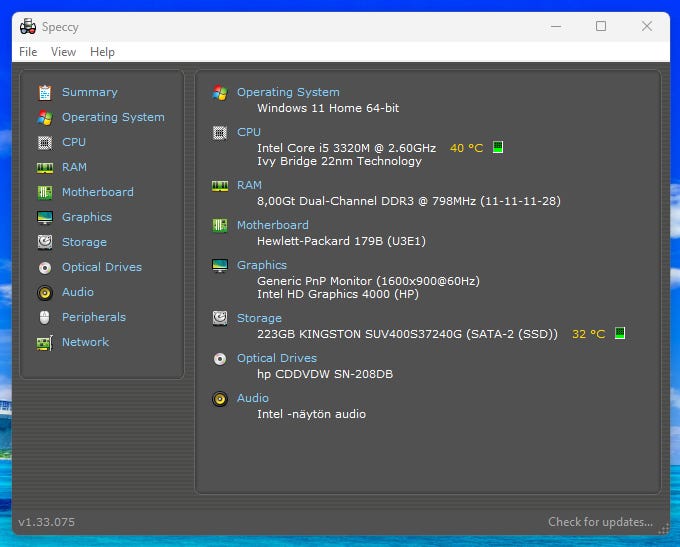Open the View menu

tap(63, 52)
